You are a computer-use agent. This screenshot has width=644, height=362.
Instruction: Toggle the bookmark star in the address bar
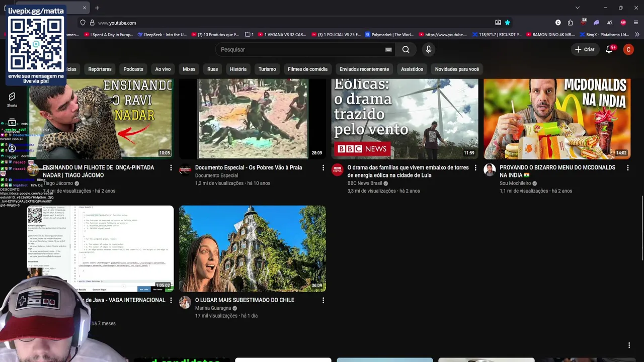507,23
